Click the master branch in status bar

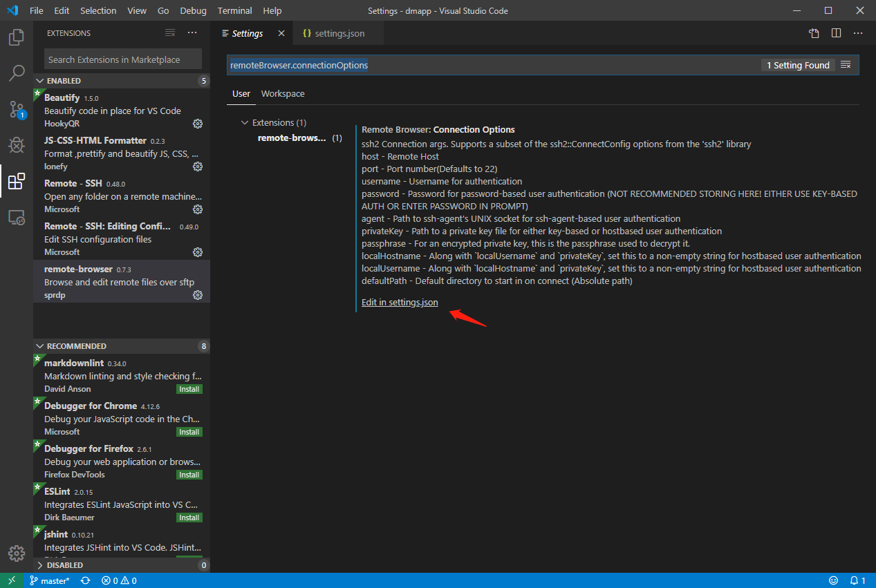[49, 580]
